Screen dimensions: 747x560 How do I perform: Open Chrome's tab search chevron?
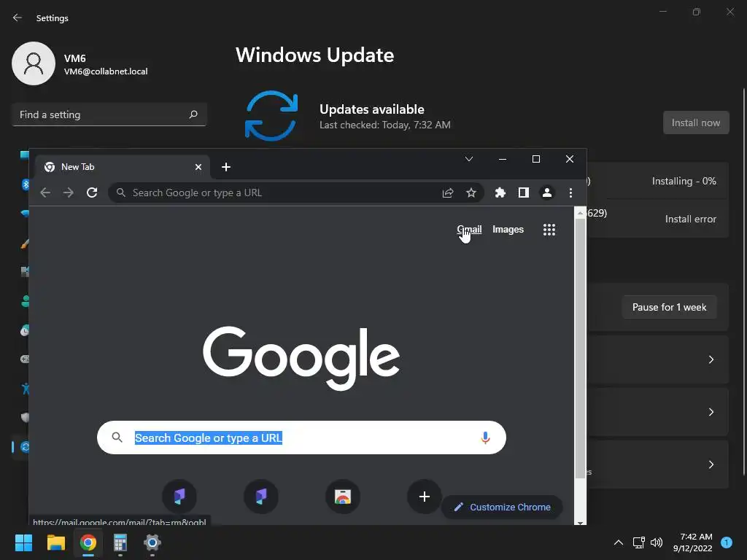(469, 159)
